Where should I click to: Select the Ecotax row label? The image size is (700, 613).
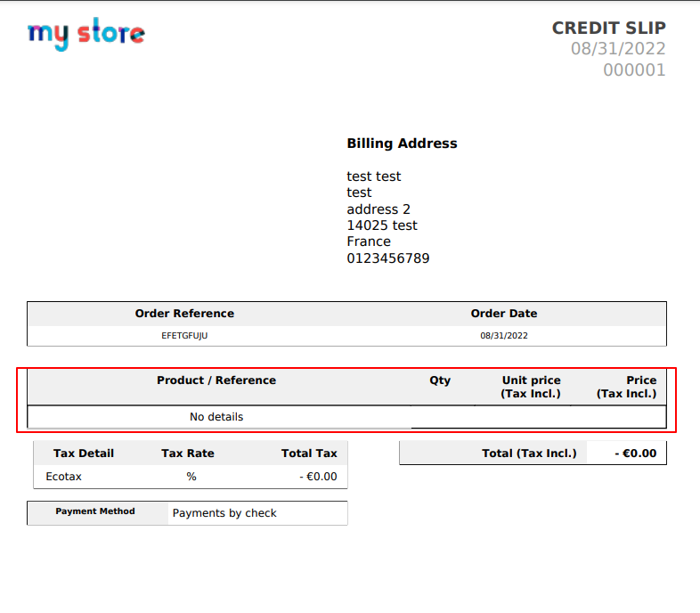coord(63,477)
